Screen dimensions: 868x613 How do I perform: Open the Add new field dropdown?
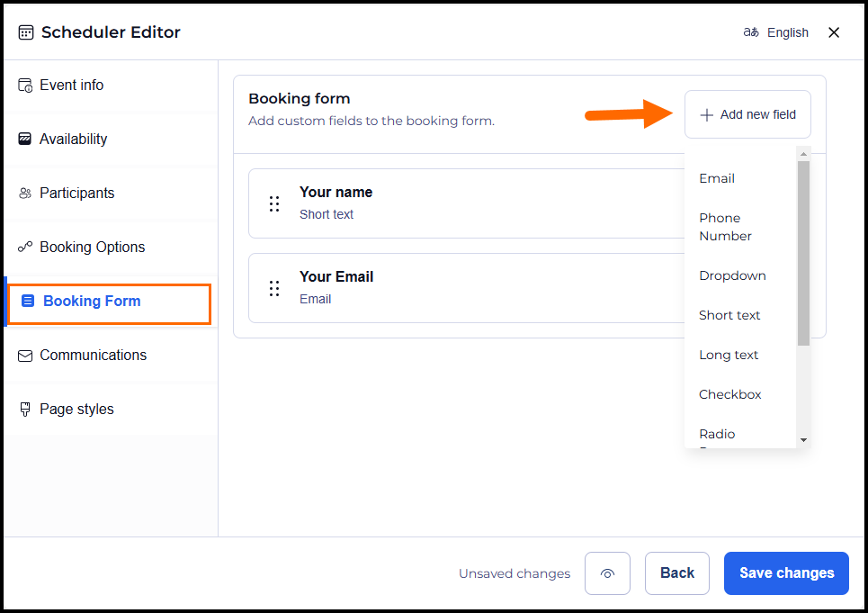747,114
